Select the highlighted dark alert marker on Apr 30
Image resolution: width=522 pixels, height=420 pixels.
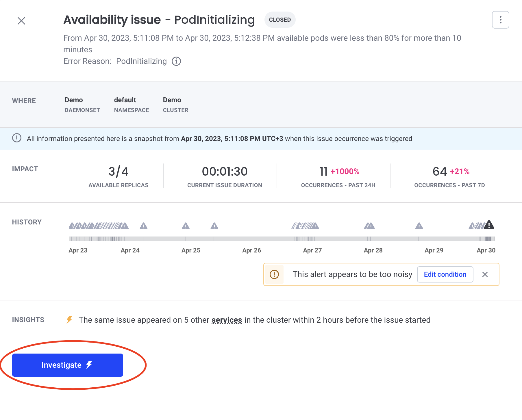[489, 225]
